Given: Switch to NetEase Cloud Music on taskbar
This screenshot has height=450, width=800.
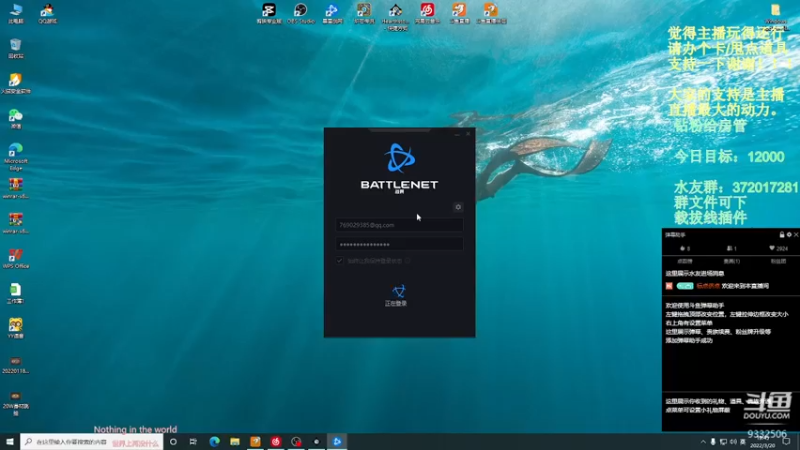Looking at the screenshot, I should [x=276, y=442].
